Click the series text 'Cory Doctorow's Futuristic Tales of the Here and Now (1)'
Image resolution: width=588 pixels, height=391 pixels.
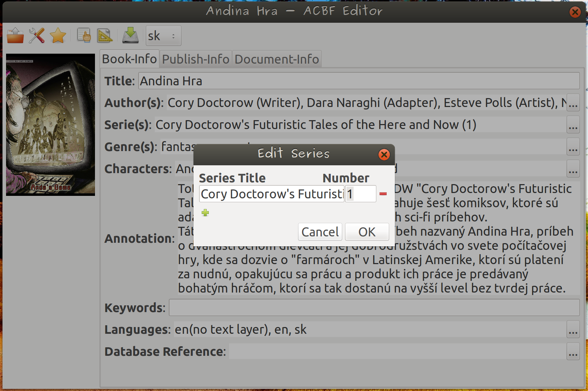(316, 125)
